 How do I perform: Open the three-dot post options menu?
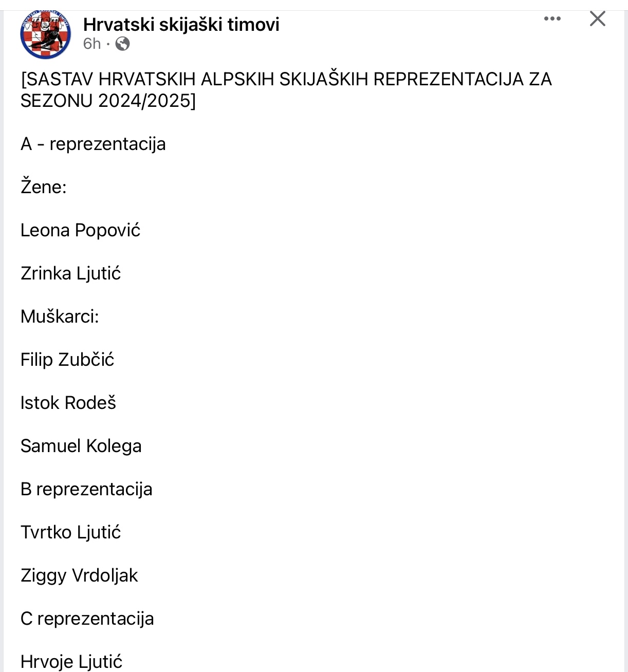[552, 19]
